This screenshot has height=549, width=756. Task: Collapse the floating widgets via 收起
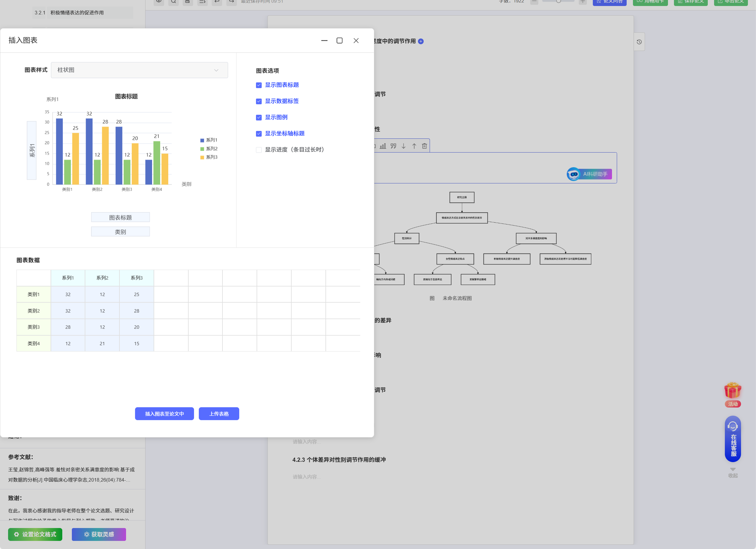(x=732, y=473)
